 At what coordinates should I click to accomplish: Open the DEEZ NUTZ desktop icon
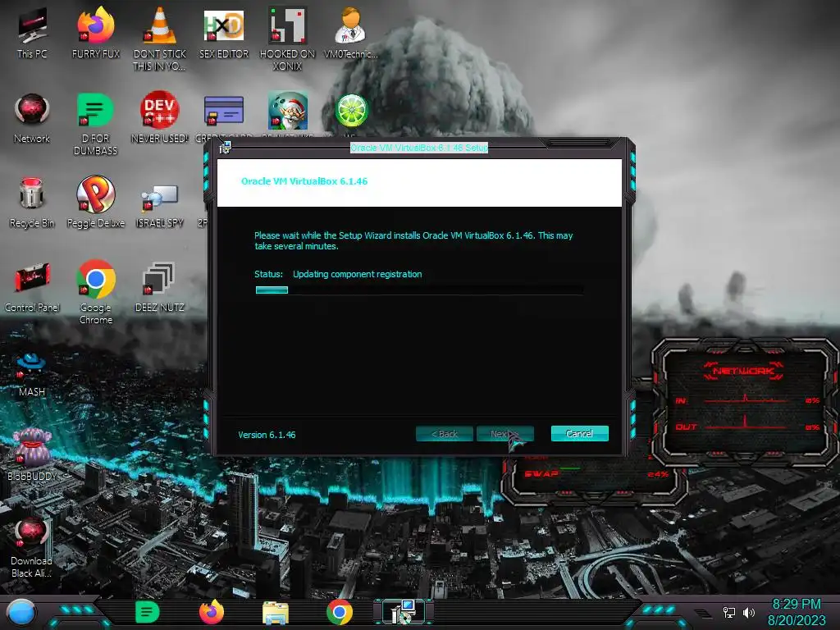tap(160, 287)
